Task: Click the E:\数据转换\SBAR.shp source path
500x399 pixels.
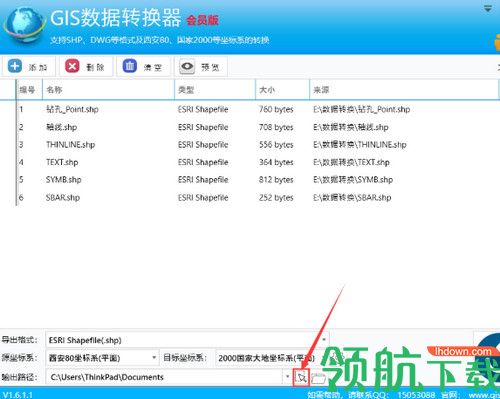Action: pyautogui.click(x=352, y=197)
